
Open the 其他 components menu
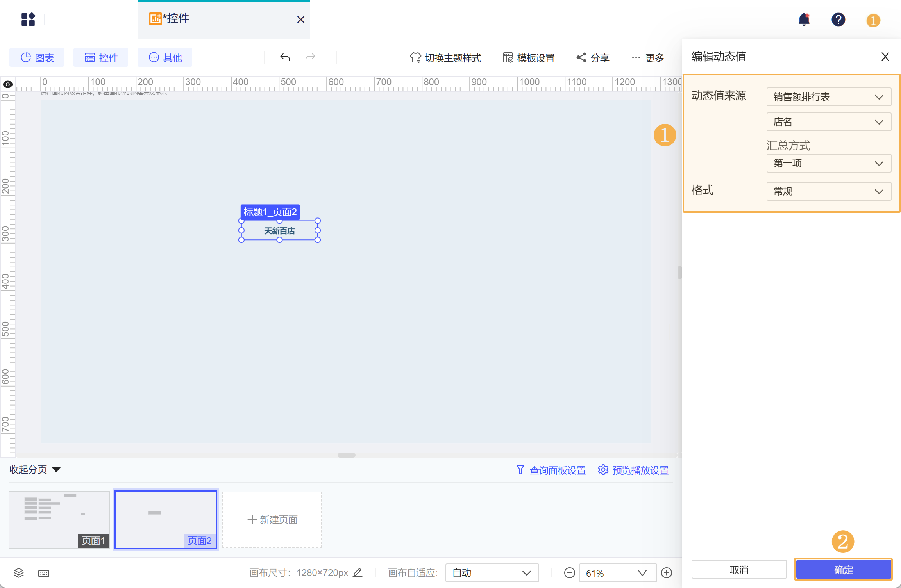165,58
